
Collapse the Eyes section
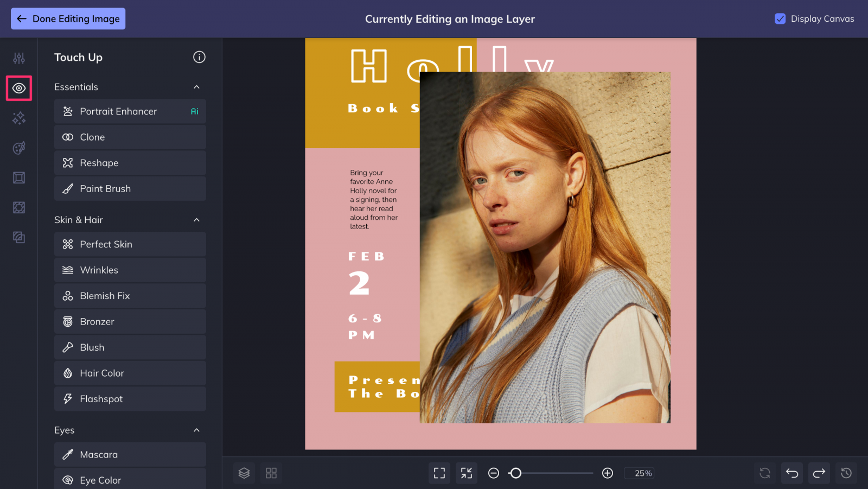196,430
